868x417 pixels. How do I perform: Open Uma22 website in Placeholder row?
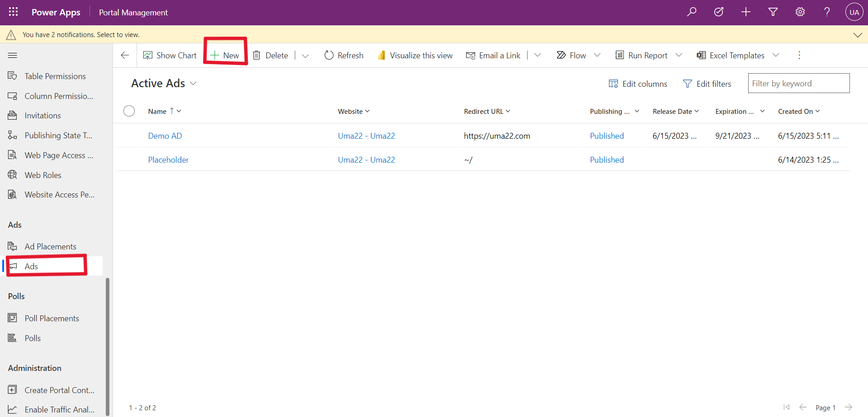366,160
